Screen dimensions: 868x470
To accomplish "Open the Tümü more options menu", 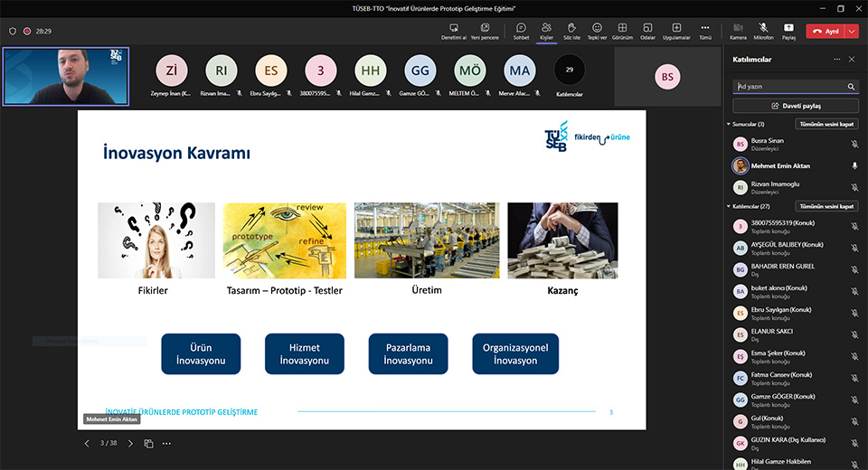I will (x=705, y=31).
